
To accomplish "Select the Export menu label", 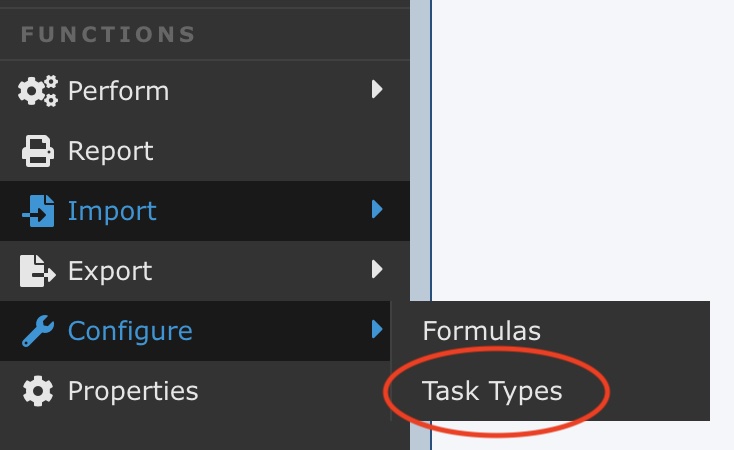I will [x=110, y=271].
